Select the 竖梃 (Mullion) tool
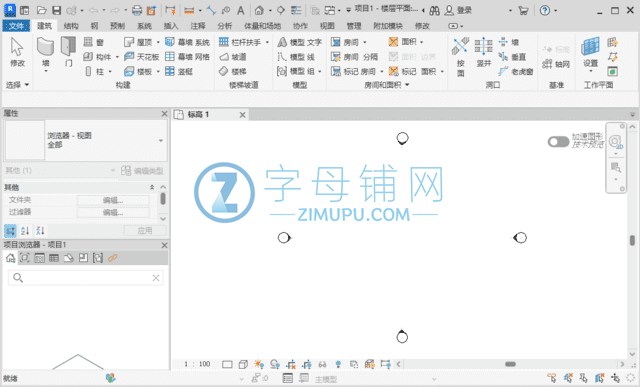Screen dimensions: 640x387 tap(179, 71)
